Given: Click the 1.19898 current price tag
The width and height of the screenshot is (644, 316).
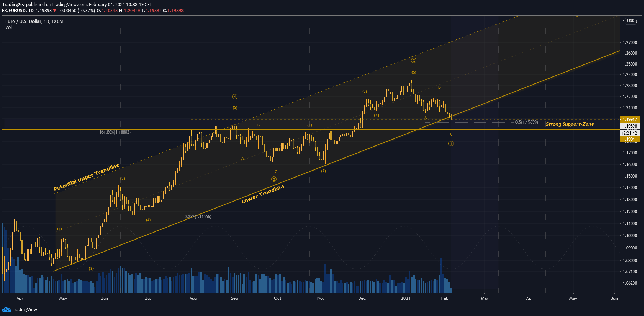Looking at the screenshot, I should 630,126.
